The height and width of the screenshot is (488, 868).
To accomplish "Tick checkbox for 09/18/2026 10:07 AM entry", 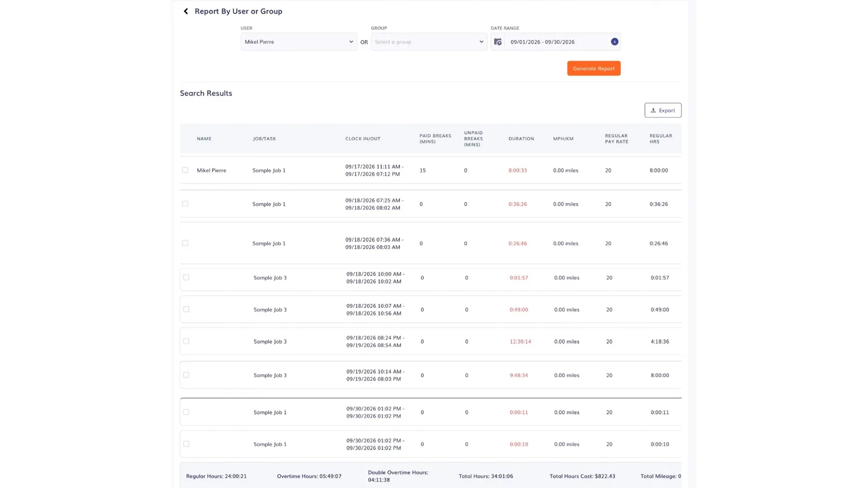I will pos(186,309).
